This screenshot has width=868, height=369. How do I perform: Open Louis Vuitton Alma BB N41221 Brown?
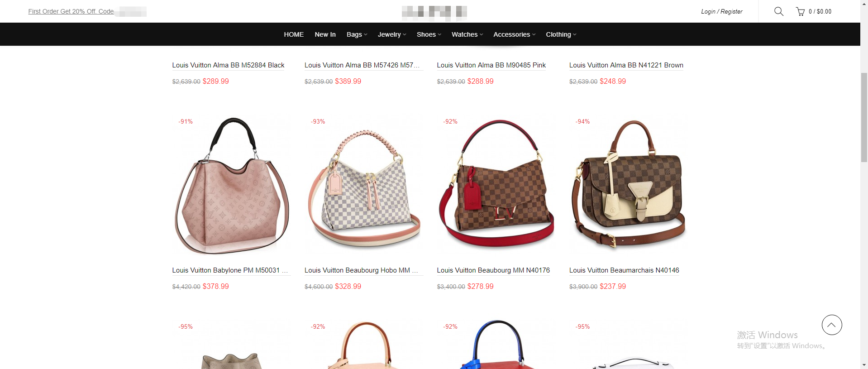(x=626, y=65)
